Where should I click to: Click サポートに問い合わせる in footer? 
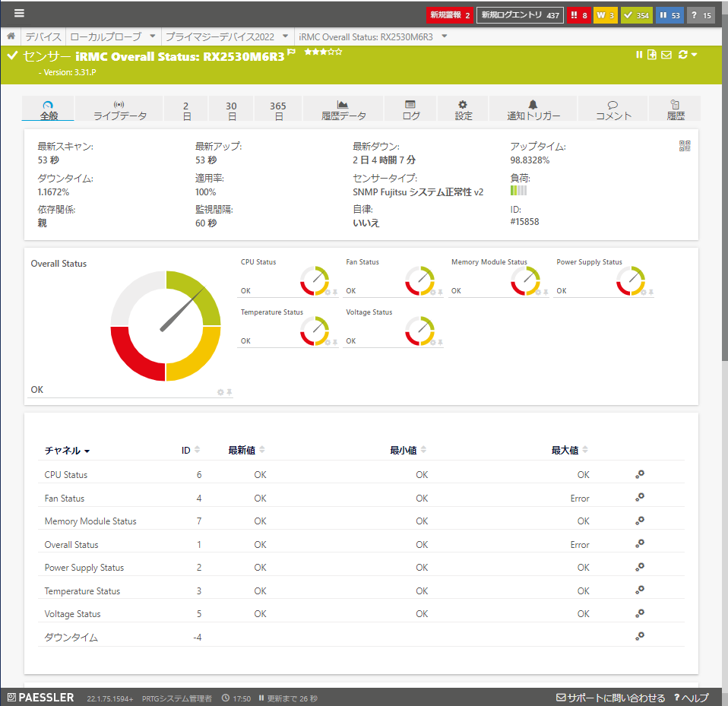pyautogui.click(x=610, y=698)
